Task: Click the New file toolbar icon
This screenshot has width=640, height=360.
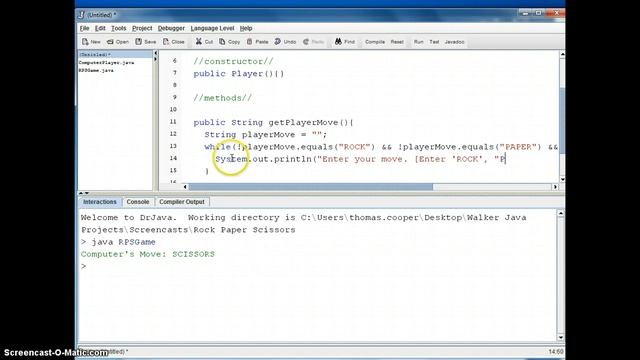Action: click(85, 42)
